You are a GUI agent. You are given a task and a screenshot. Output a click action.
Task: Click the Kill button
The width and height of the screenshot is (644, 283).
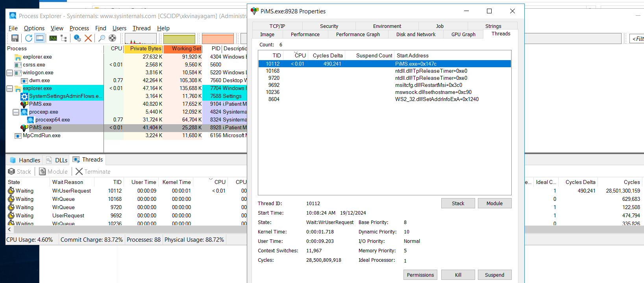pyautogui.click(x=458, y=275)
